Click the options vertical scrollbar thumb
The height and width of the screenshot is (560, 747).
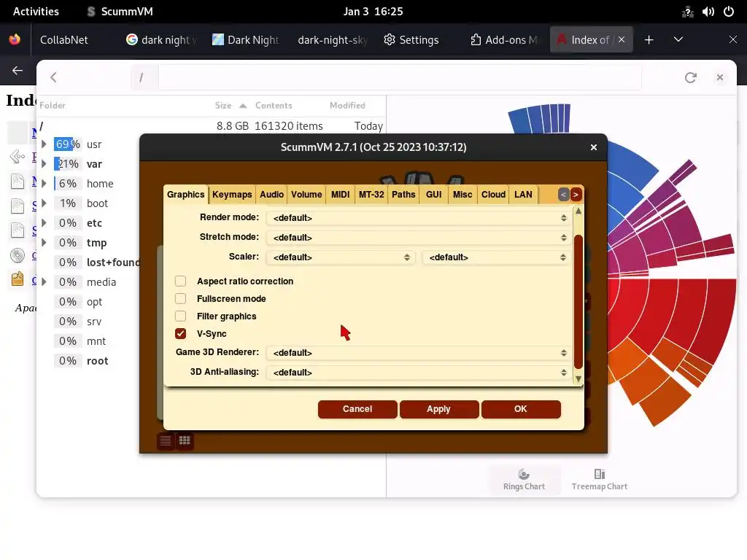click(578, 302)
